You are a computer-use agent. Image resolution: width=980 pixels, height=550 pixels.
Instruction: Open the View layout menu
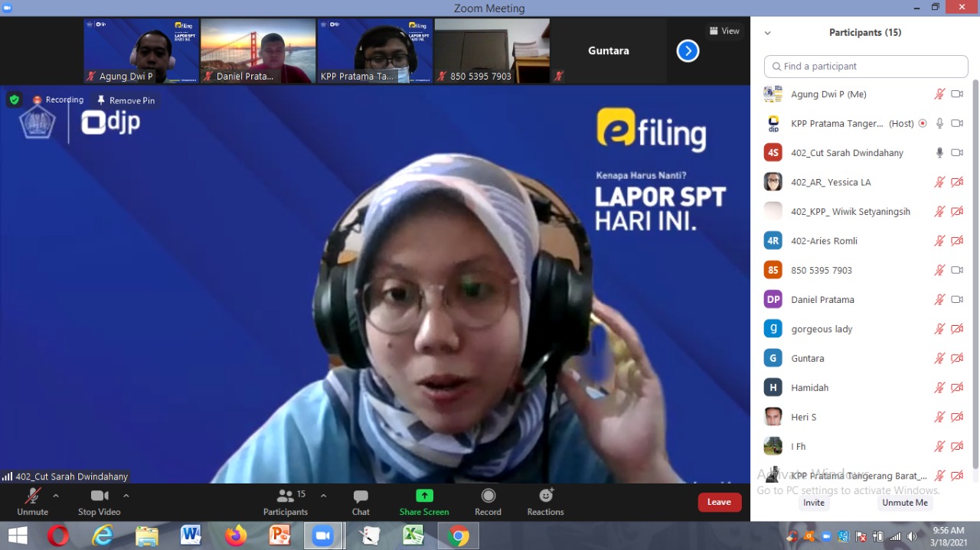pos(724,31)
